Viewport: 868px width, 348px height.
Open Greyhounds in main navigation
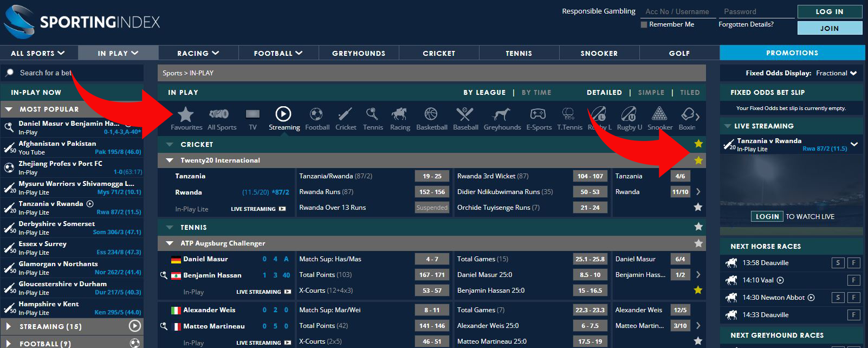(359, 53)
